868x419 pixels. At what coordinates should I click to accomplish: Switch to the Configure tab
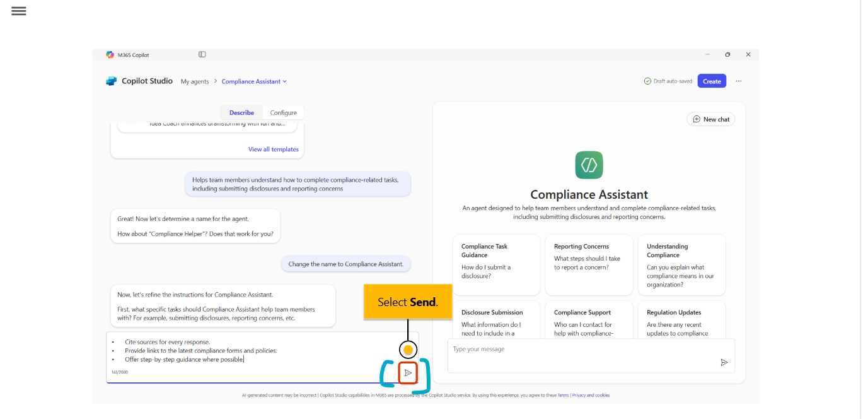[x=284, y=112]
